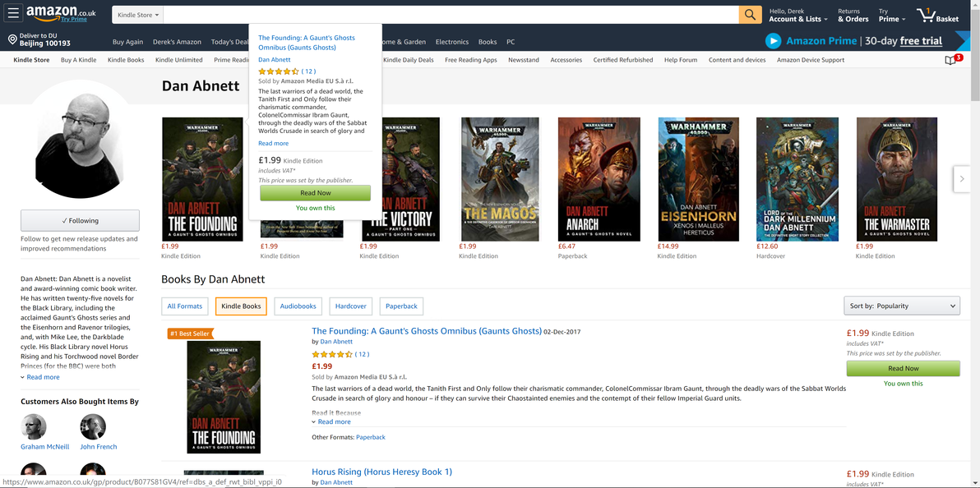Open Content and devices

tap(737, 60)
